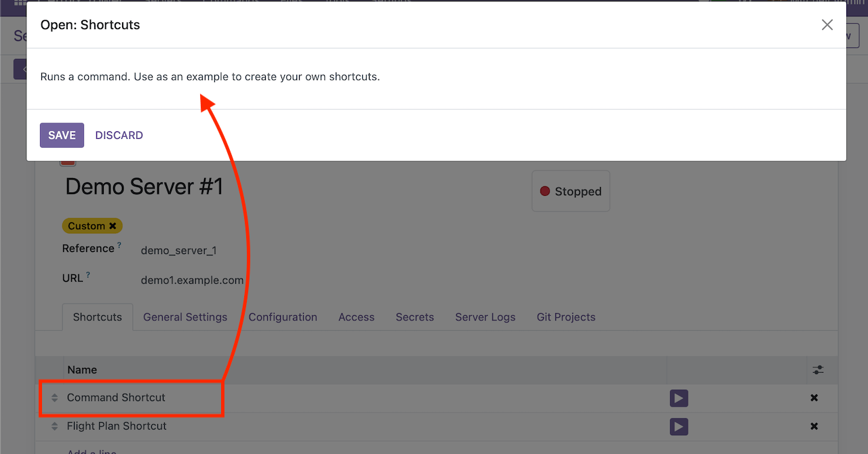Remove the Custom tag
This screenshot has width=868, height=454.
click(113, 226)
